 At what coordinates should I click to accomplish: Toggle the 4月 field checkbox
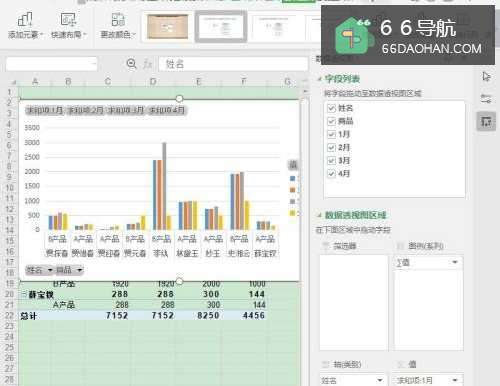tap(331, 174)
